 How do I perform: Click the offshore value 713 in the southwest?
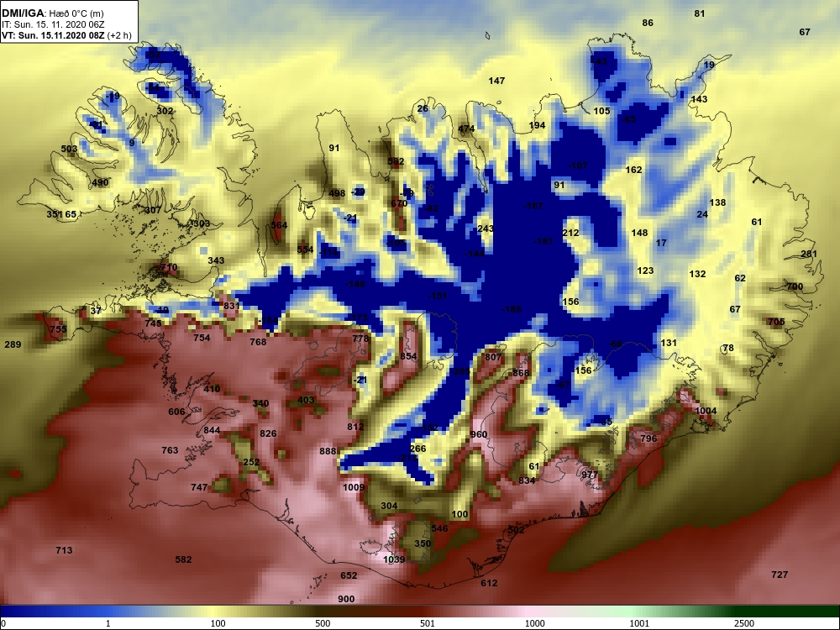(65, 550)
